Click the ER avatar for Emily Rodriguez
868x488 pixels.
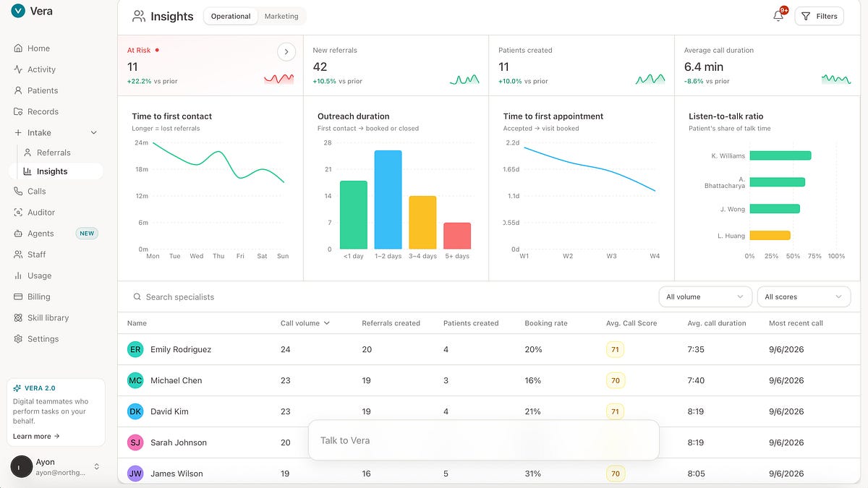(x=135, y=349)
